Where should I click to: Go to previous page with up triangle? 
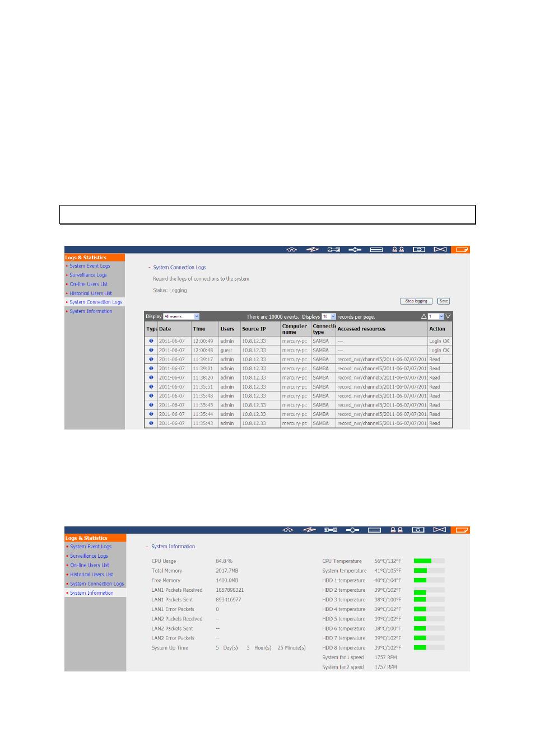click(424, 316)
